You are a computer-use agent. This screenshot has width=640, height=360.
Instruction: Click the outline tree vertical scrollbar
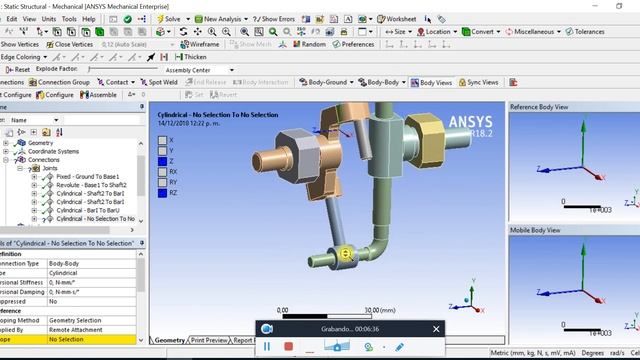point(141,182)
